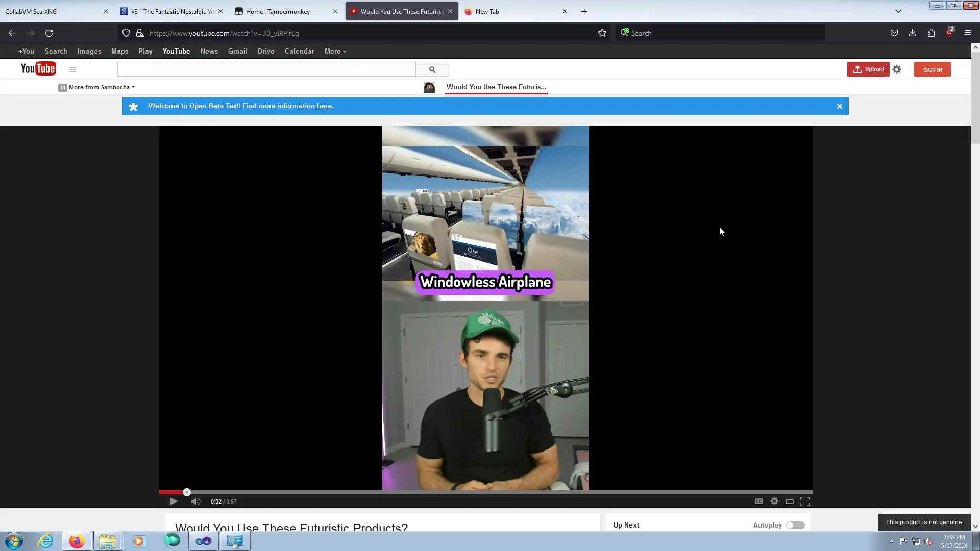980x551 pixels.
Task: Play the video with the play button
Action: 174,502
